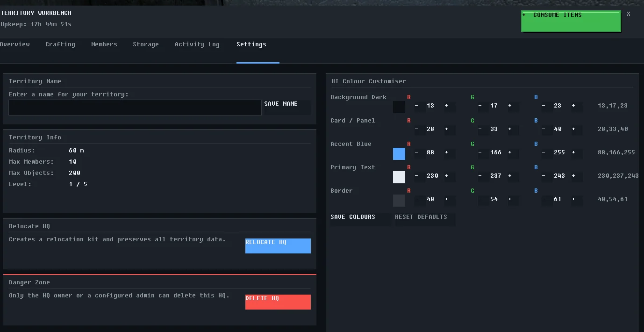The width and height of the screenshot is (644, 332).
Task: Click the Border summary 48,54,61
Action: [x=613, y=199]
